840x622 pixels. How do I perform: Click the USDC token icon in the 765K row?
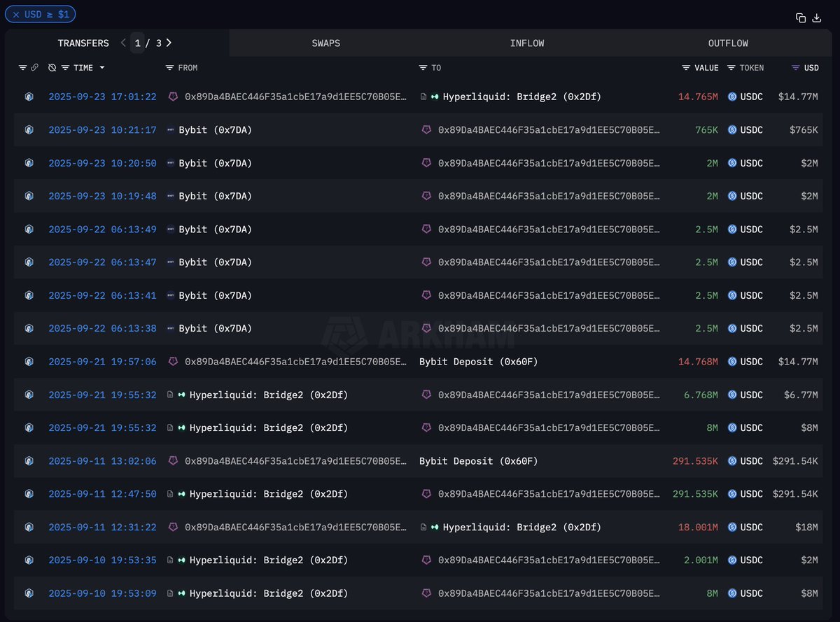tap(733, 130)
